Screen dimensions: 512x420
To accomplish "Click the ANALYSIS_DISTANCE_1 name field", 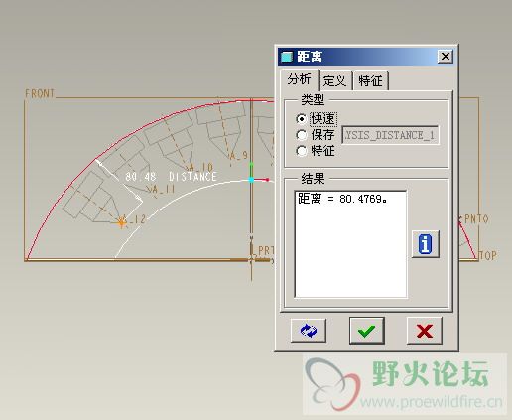I will coord(390,135).
